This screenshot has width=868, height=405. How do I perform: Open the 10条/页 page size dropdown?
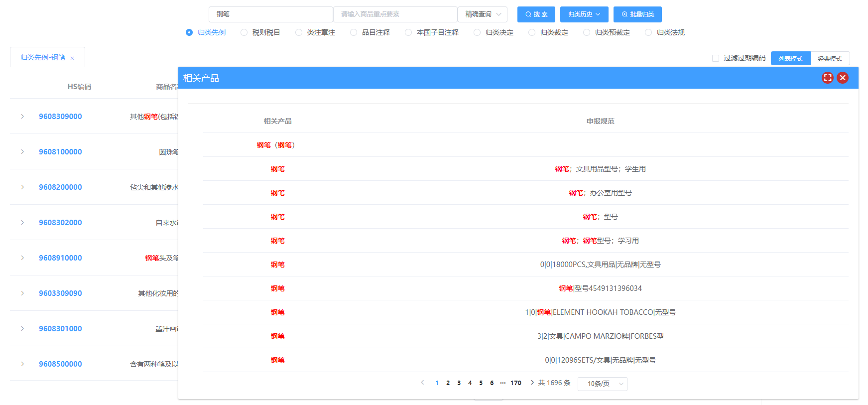pos(603,384)
